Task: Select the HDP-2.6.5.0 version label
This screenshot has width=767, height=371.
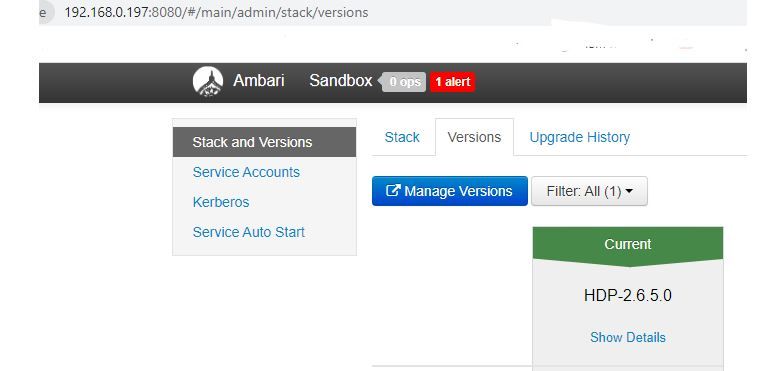Action: [x=628, y=296]
